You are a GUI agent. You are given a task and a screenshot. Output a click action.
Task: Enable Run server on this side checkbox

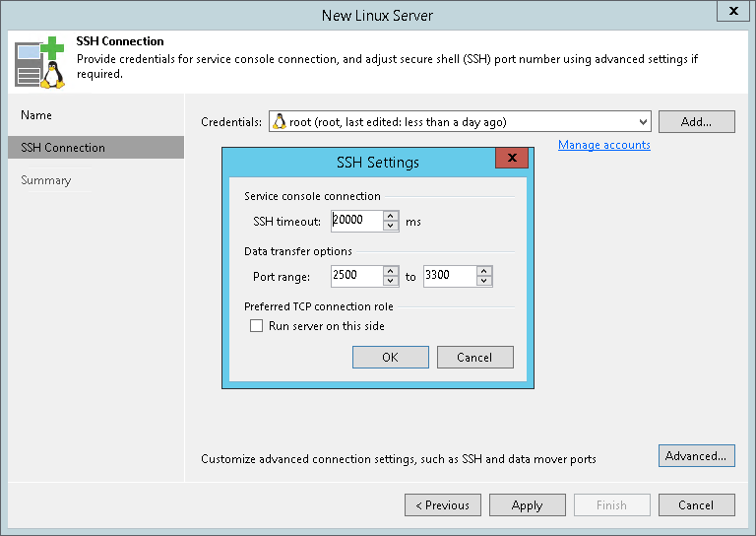(257, 326)
